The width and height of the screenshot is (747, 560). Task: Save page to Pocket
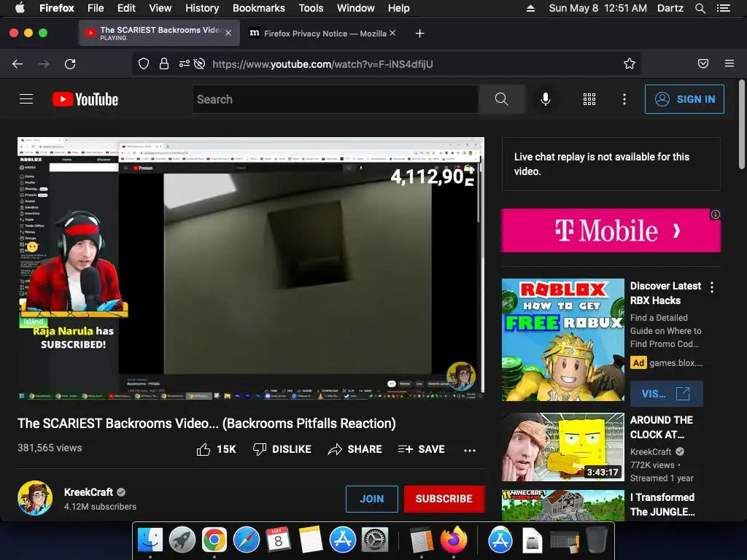point(703,64)
